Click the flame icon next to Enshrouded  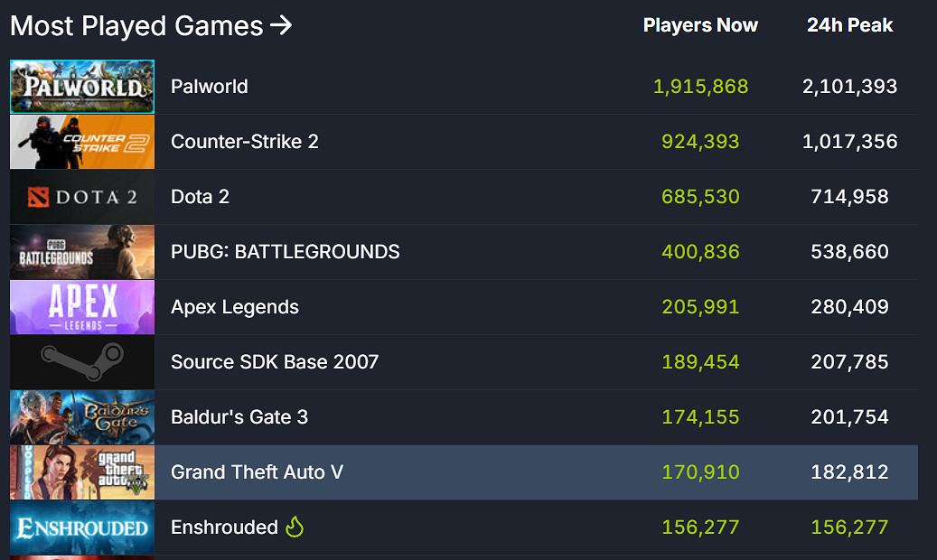(295, 527)
